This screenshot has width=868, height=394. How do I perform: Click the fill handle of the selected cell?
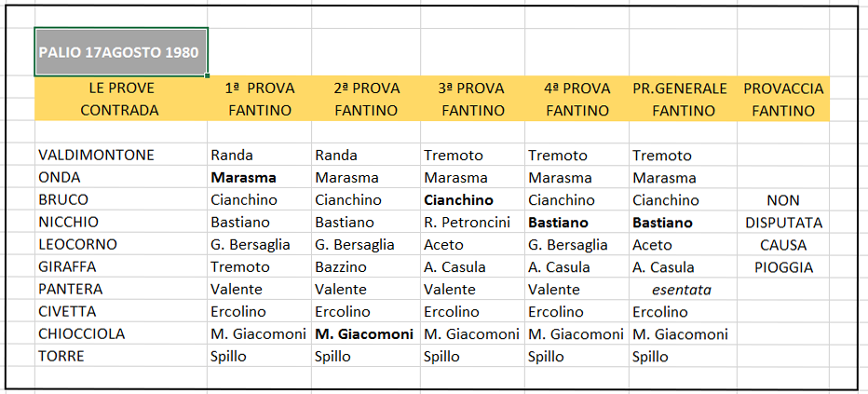point(207,75)
